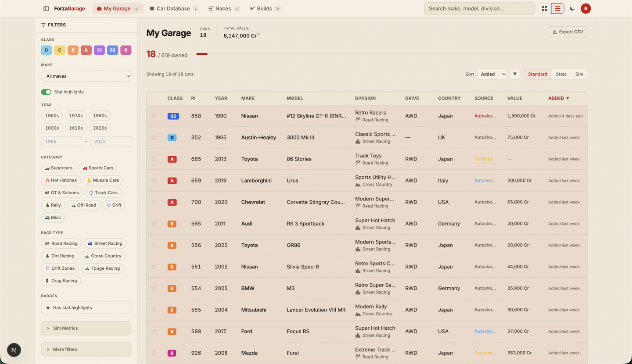632x364 pixels.
Task: Sort by VALUE column header
Action: coord(514,98)
